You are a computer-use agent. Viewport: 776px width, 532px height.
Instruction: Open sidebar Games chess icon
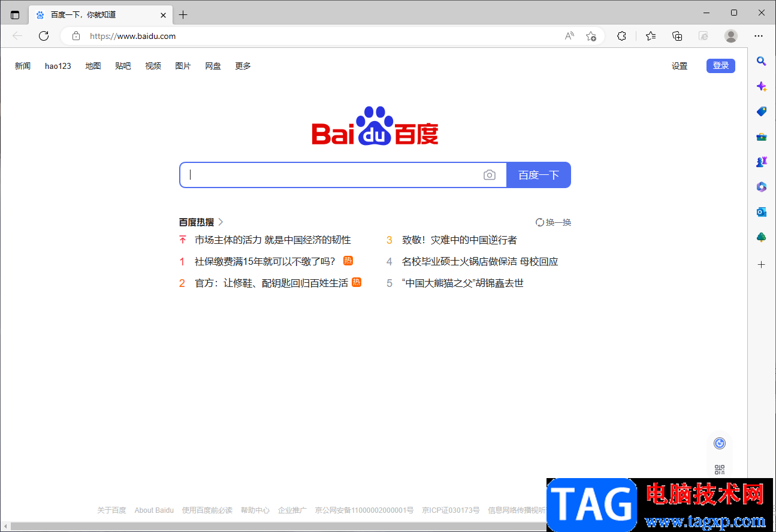click(762, 162)
